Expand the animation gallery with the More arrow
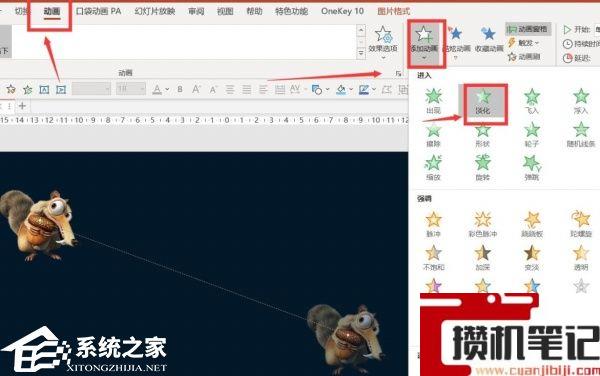Viewport: 600px width, 376px height. [x=361, y=54]
